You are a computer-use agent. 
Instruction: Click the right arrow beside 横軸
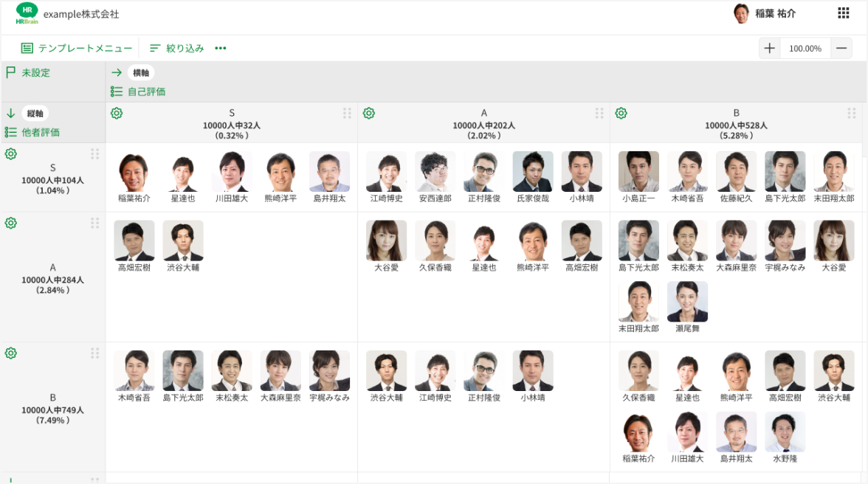tap(117, 72)
